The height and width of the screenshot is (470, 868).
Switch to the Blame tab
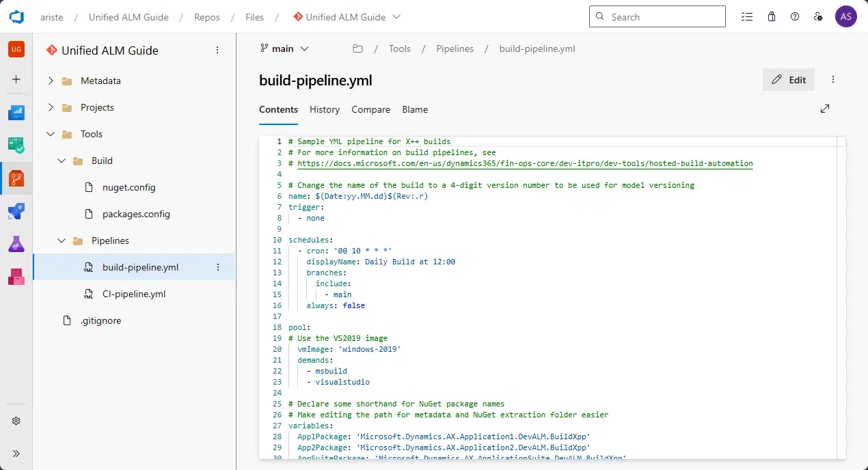[415, 109]
